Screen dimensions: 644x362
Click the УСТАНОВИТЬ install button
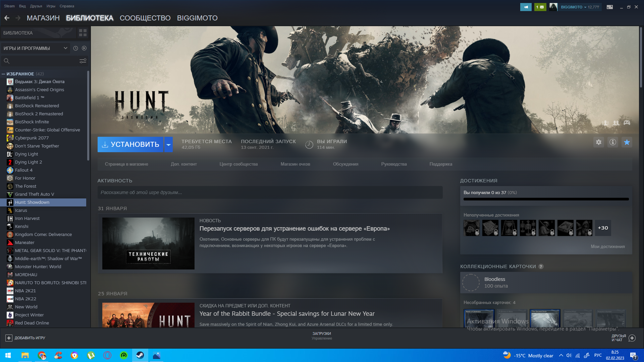point(130,144)
